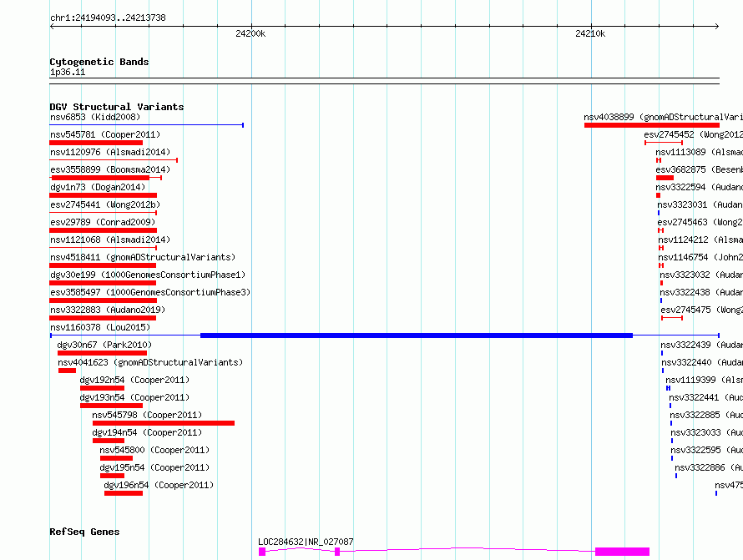Open dgv195n54 (Cooper2011) variant
Viewport: 743px width, 560px height.
tap(154, 467)
